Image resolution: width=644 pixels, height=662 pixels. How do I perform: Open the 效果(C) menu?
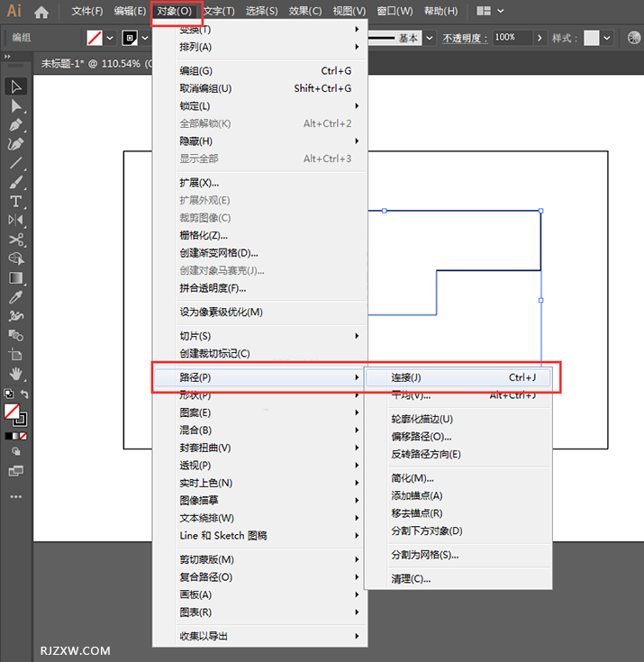click(x=305, y=11)
